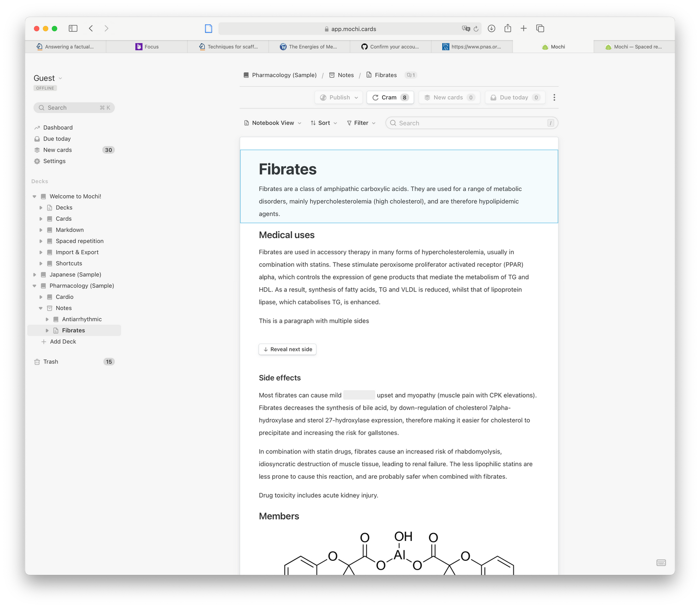Open the Safari downloads icon

(491, 29)
